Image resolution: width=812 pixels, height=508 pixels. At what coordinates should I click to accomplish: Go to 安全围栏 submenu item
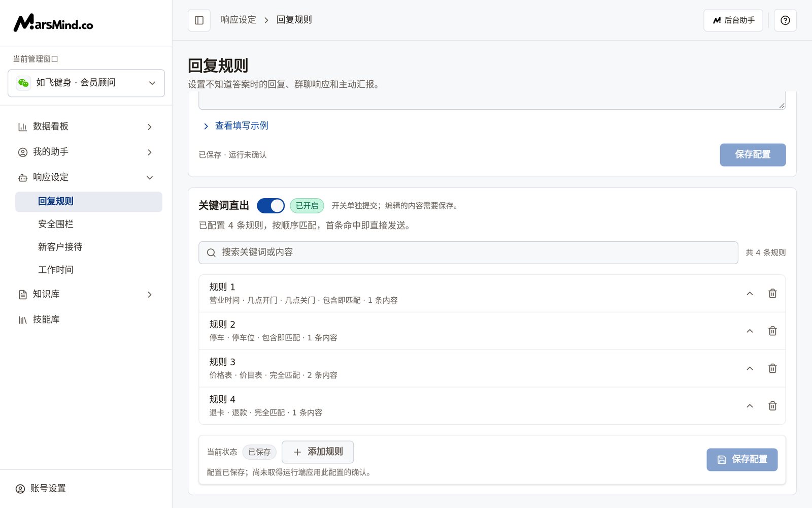coord(89,224)
